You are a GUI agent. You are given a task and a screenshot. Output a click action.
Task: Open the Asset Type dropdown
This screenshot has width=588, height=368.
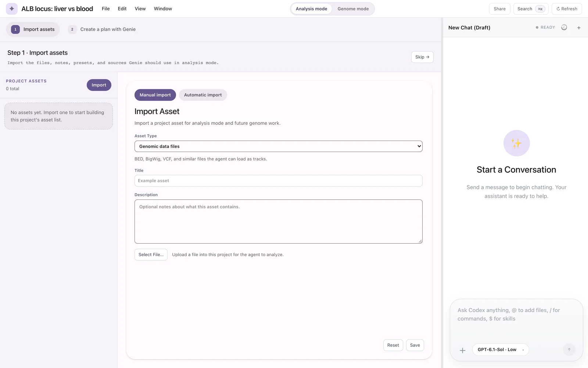coord(278,146)
